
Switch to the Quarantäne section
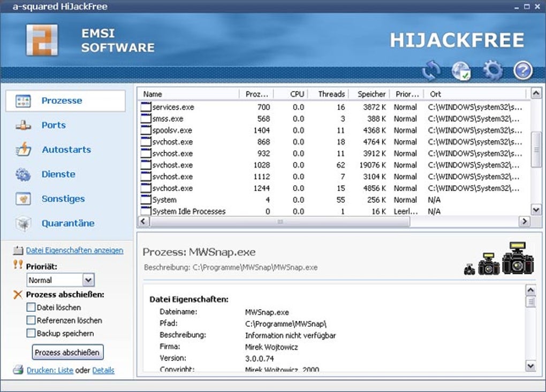click(68, 224)
